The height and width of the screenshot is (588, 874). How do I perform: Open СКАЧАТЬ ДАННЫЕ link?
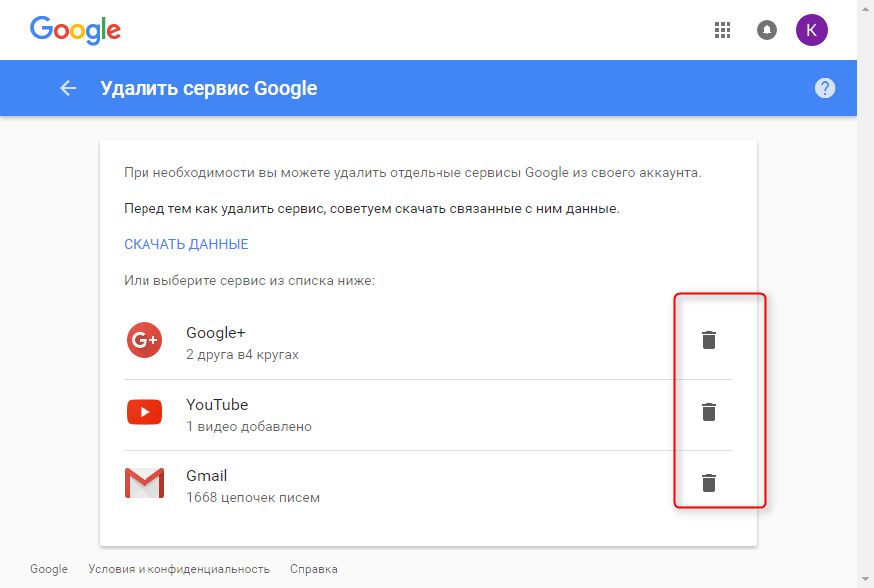(x=186, y=244)
